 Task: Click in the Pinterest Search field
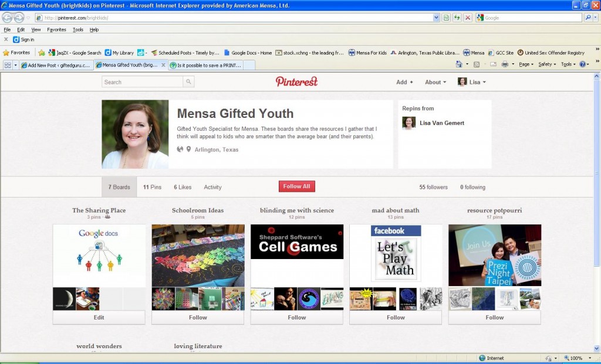pyautogui.click(x=142, y=82)
